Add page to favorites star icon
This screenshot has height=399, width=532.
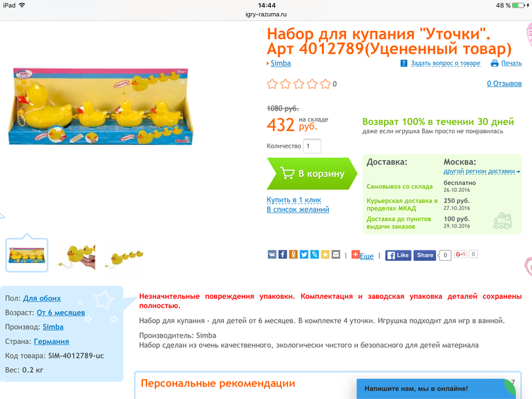pyautogui.click(x=325, y=255)
